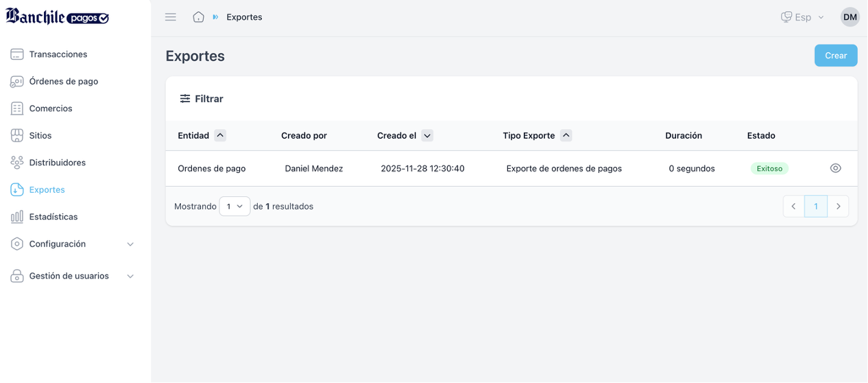Toggle the hamburger sidebar menu
The height and width of the screenshot is (383, 868).
tap(171, 17)
